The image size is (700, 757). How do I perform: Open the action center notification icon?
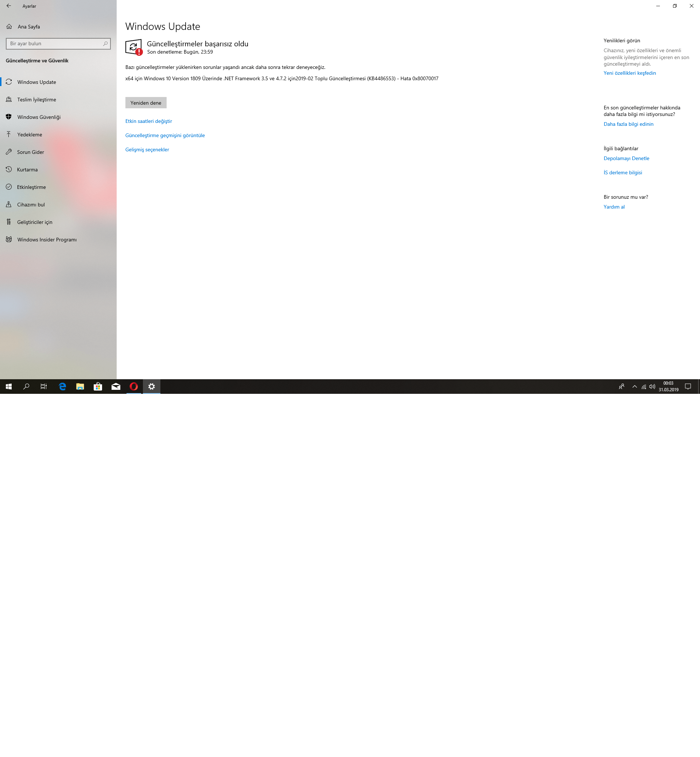[688, 387]
